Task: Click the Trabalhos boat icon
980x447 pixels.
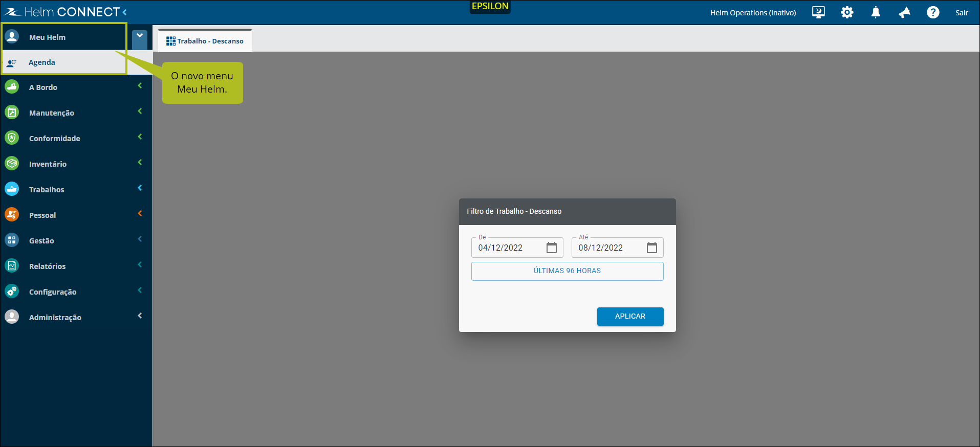Action: 12,189
